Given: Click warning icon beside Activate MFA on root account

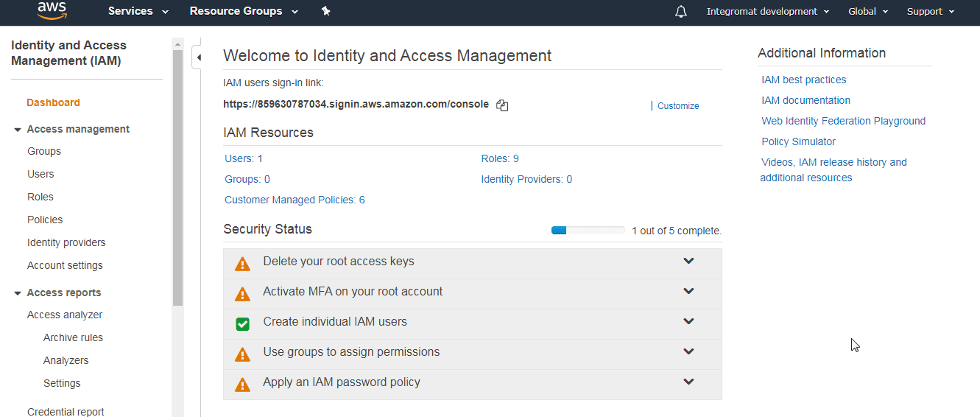Looking at the screenshot, I should 242,294.
